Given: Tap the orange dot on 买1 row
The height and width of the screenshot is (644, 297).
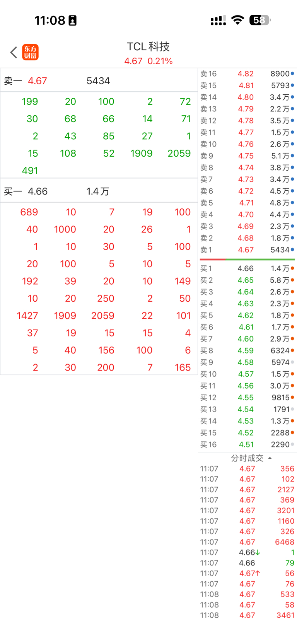Looking at the screenshot, I should (x=292, y=268).
